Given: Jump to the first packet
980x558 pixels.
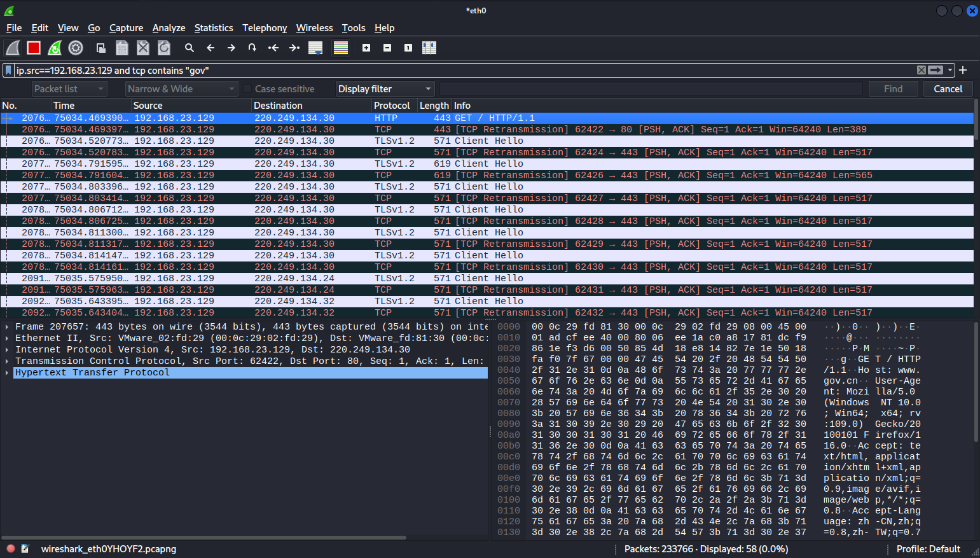Looking at the screenshot, I should tap(273, 48).
